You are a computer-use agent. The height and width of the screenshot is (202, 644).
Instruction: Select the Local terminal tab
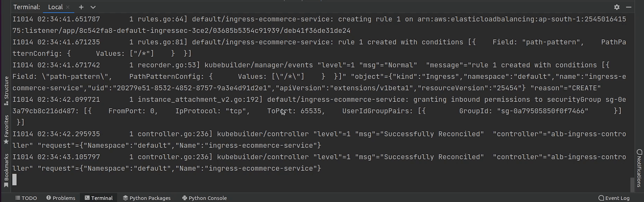point(55,7)
